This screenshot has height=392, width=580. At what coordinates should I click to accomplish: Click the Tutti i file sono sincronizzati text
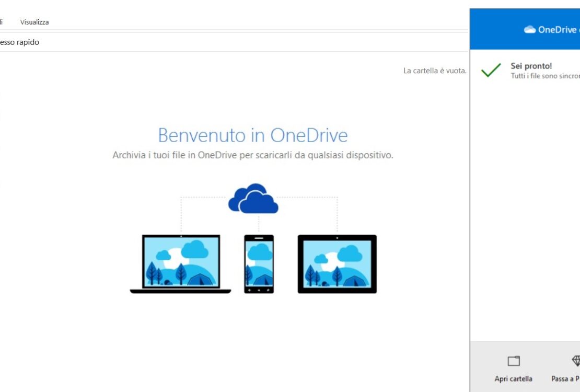pyautogui.click(x=544, y=76)
